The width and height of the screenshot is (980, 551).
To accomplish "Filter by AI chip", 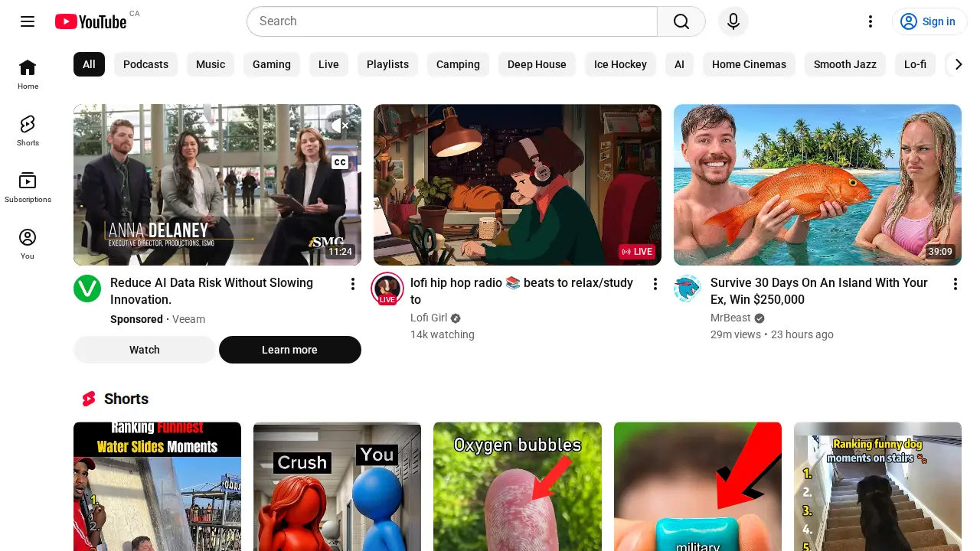I will pos(679,64).
